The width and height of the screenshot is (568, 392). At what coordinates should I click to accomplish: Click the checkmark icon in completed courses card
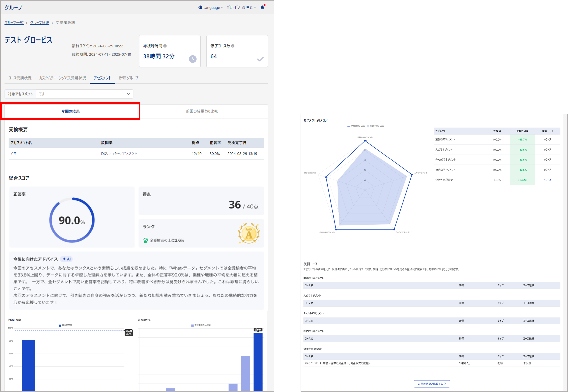pyautogui.click(x=260, y=59)
